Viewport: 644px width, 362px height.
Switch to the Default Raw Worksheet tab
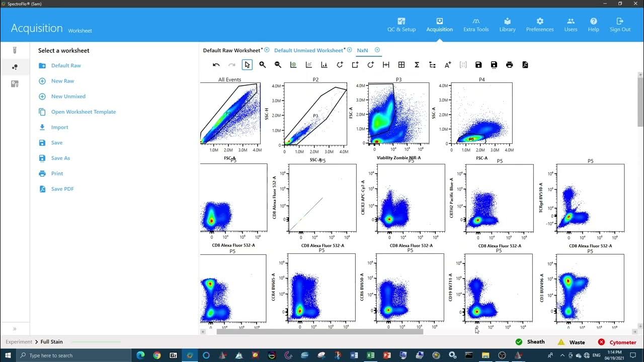click(232, 50)
